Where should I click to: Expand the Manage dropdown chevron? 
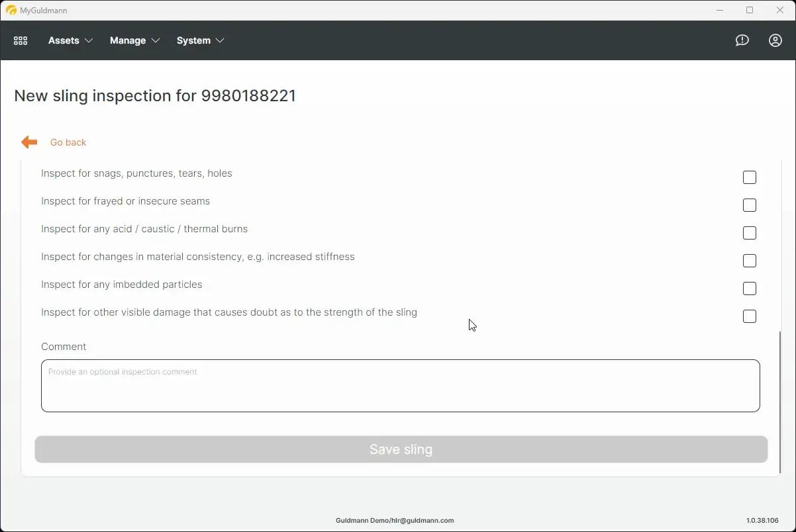tap(157, 40)
